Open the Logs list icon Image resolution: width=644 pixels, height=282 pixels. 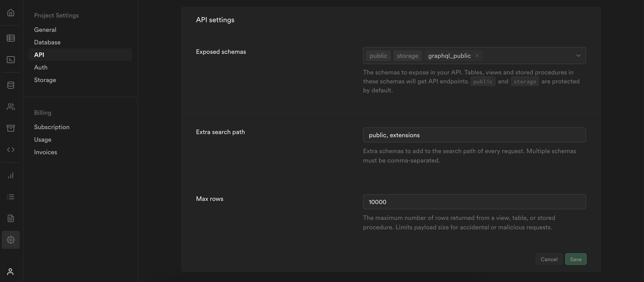point(11,197)
